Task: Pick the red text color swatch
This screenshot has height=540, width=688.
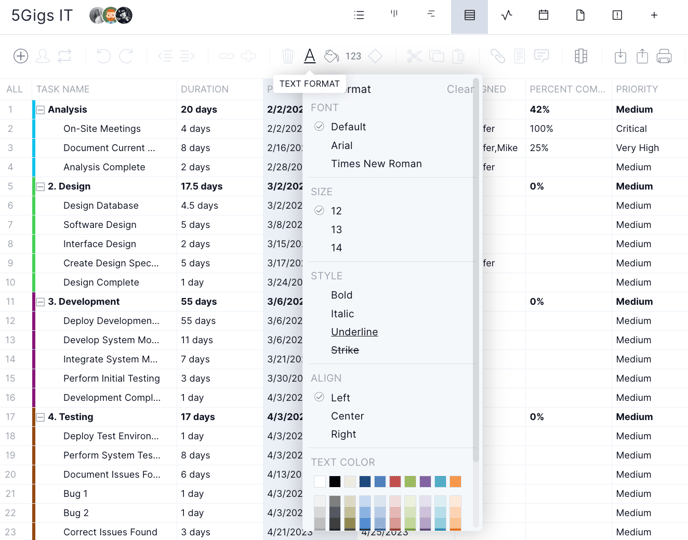Action: point(395,482)
